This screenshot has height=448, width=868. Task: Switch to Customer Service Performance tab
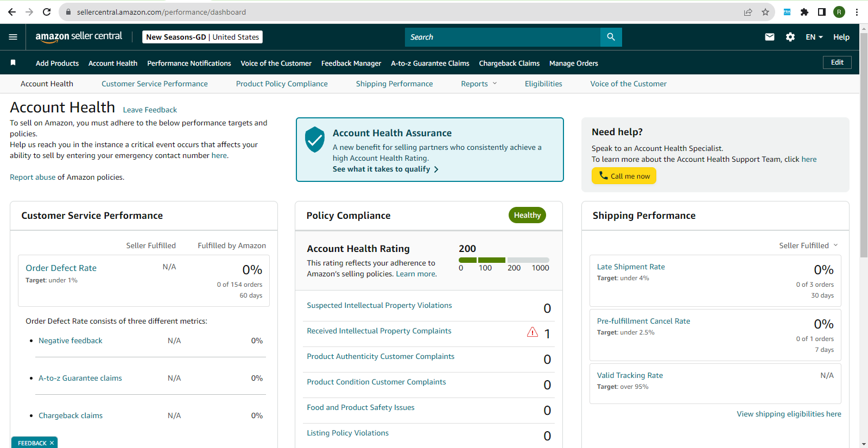155,84
